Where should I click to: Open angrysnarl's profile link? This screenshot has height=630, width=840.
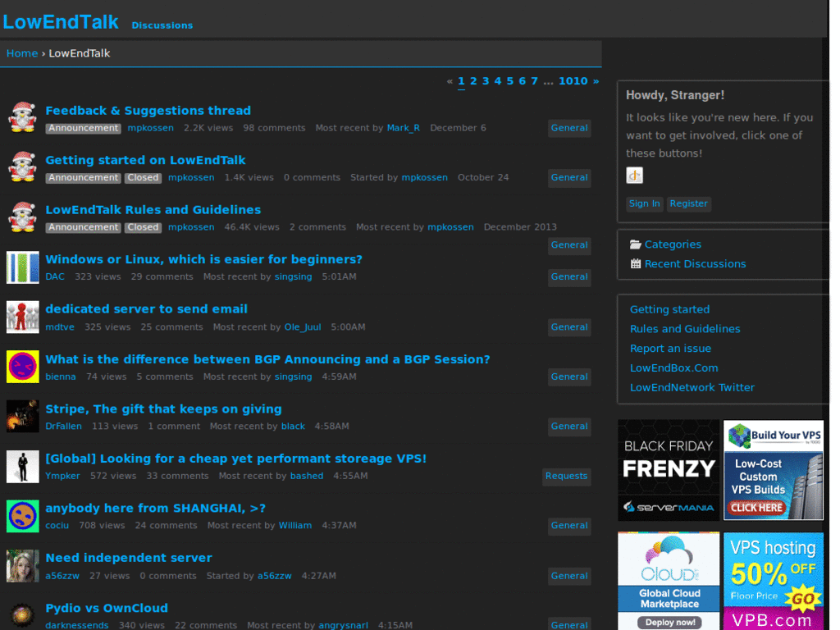pyautogui.click(x=344, y=625)
